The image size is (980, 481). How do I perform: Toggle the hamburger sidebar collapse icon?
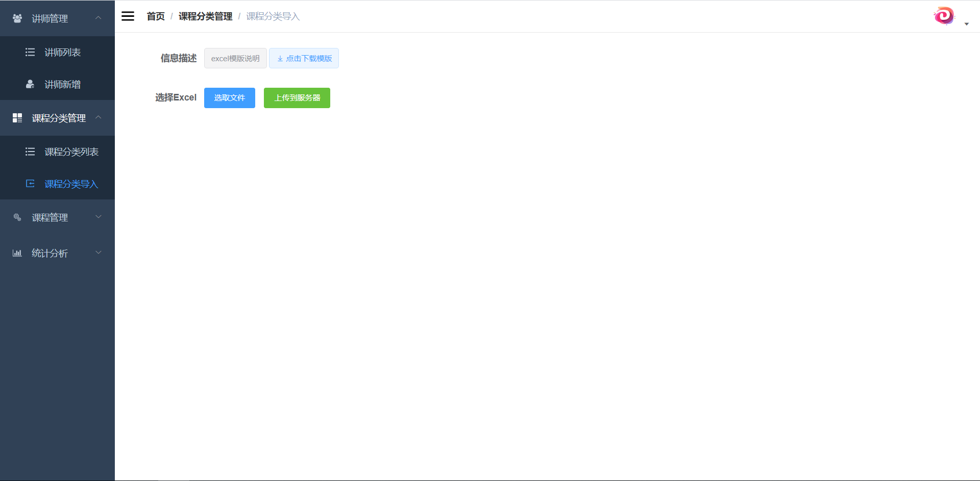pyautogui.click(x=128, y=16)
